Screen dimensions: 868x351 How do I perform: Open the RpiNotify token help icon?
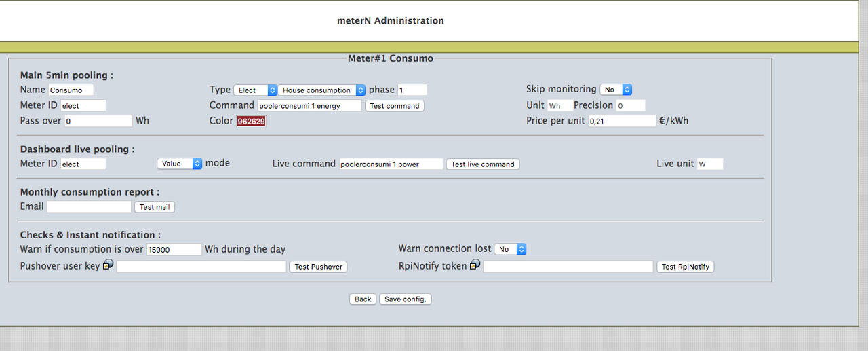click(x=475, y=265)
